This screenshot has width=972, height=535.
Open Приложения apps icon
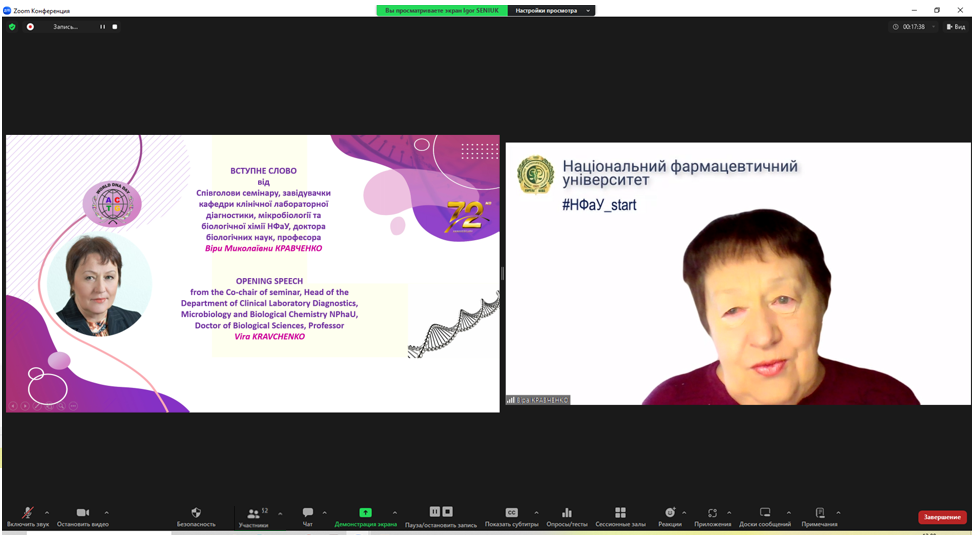pyautogui.click(x=712, y=513)
